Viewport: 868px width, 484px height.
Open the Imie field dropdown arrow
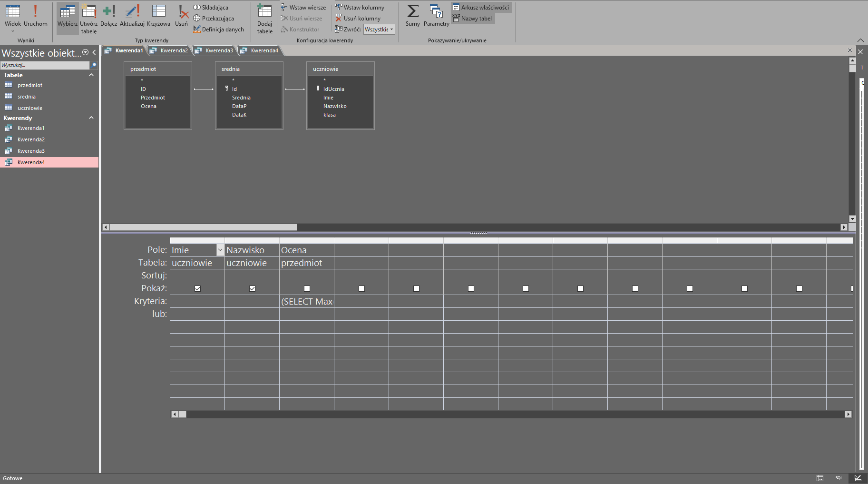click(x=220, y=250)
